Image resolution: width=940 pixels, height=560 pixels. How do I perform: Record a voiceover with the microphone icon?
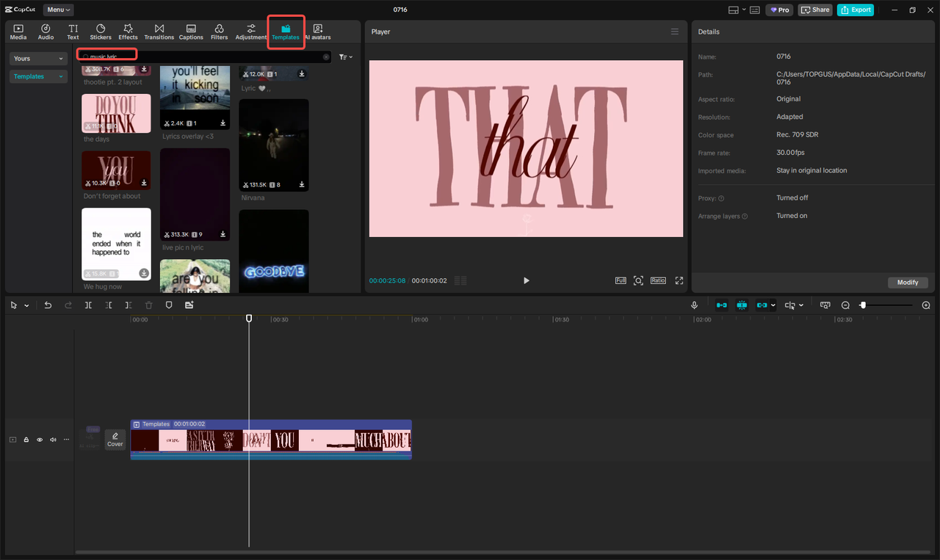point(695,305)
